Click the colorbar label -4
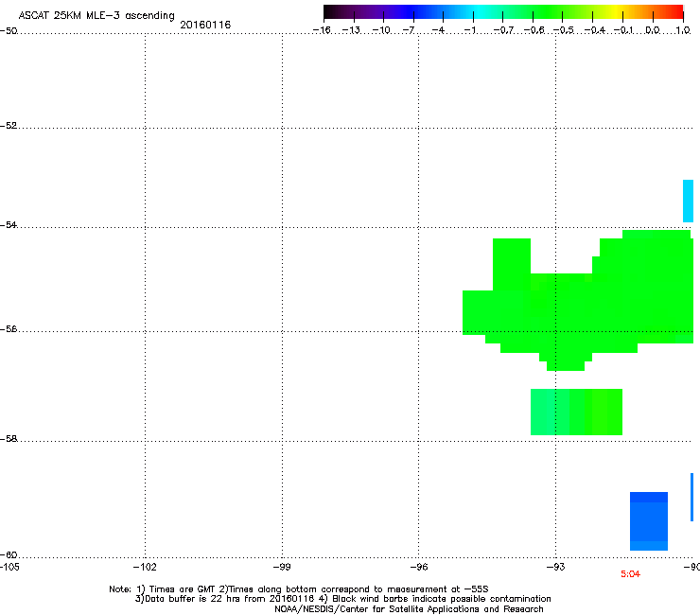 [438, 30]
